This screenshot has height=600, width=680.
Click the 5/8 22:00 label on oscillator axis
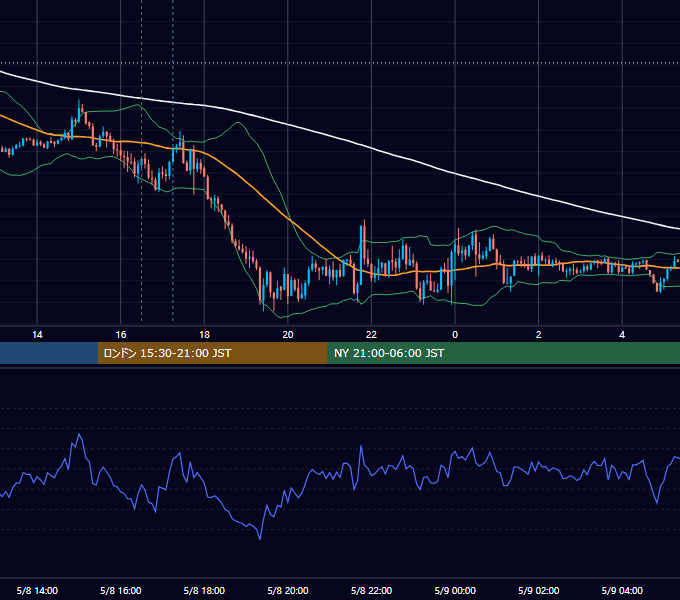(x=371, y=590)
